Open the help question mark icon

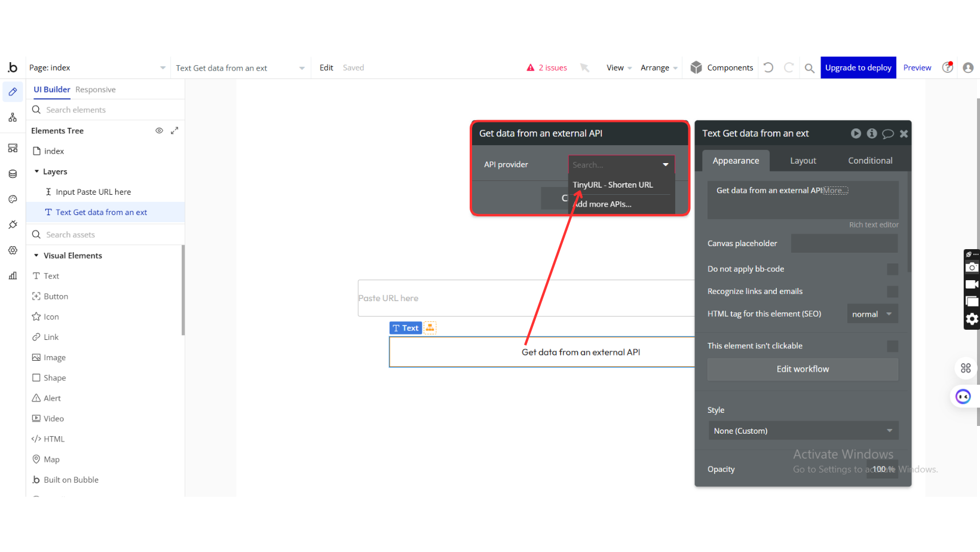(948, 68)
